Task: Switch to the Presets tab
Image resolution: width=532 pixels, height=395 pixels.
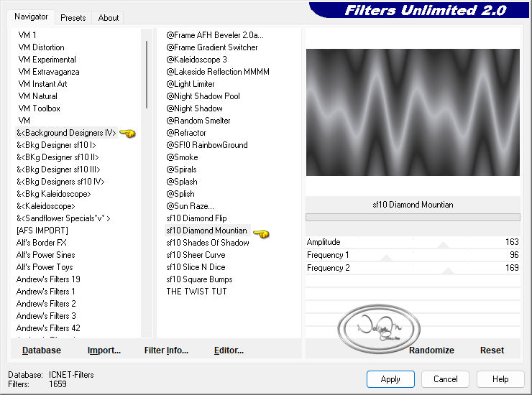Action: tap(73, 18)
